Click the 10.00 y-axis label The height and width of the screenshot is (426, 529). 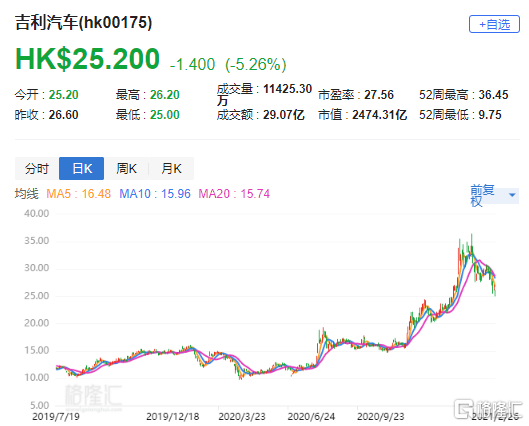point(36,377)
